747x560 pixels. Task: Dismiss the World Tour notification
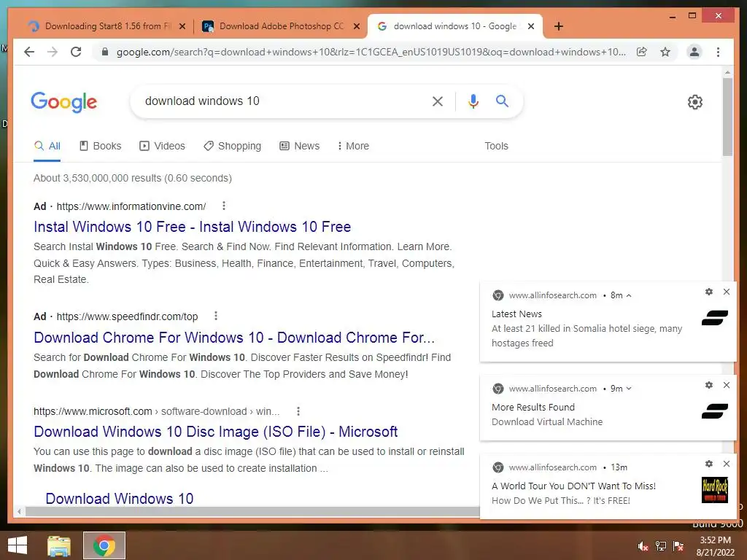click(727, 463)
